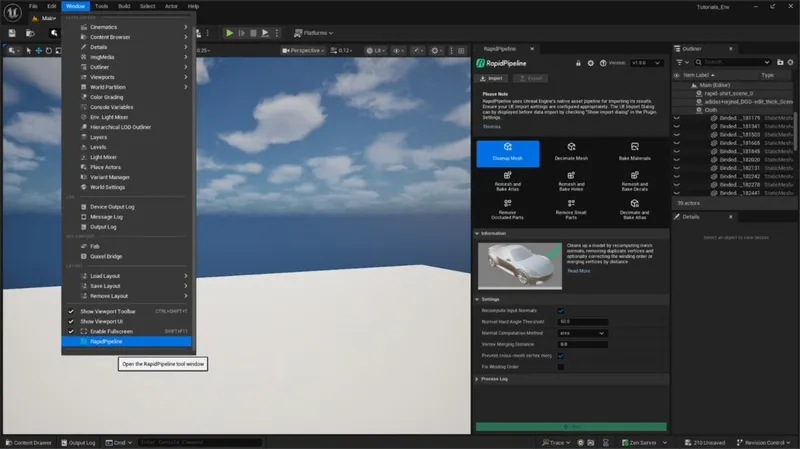The width and height of the screenshot is (800, 449).
Task: Click the Export button
Action: [x=531, y=79]
